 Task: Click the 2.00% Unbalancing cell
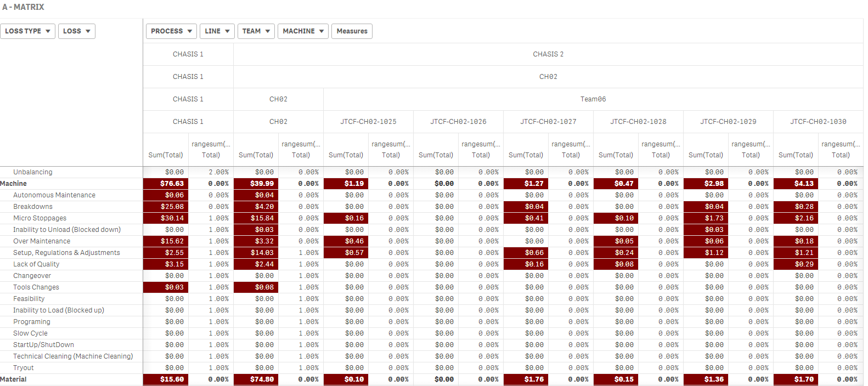(x=211, y=172)
